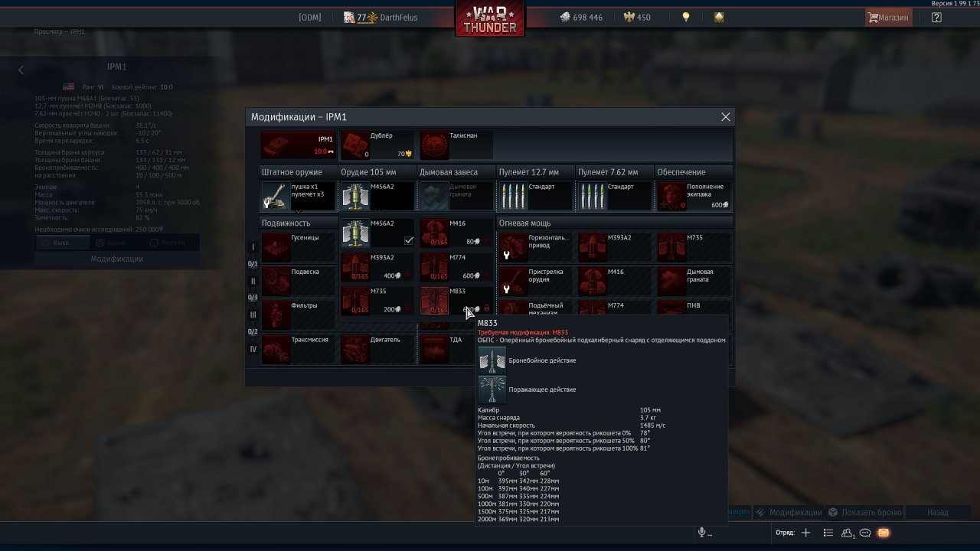The image size is (980, 551).
Task: Open the Дымовая завеса smoke grenade slot
Action: tap(456, 196)
